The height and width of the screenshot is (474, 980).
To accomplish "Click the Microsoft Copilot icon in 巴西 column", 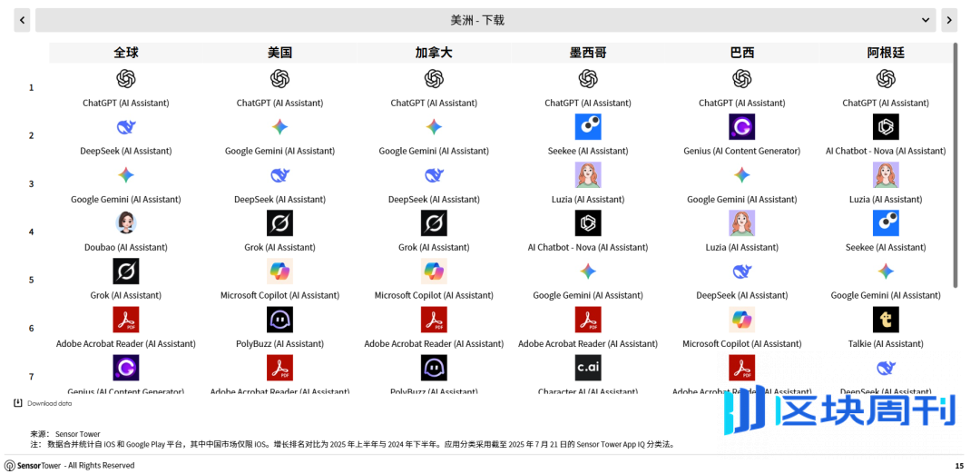I will tap(742, 320).
